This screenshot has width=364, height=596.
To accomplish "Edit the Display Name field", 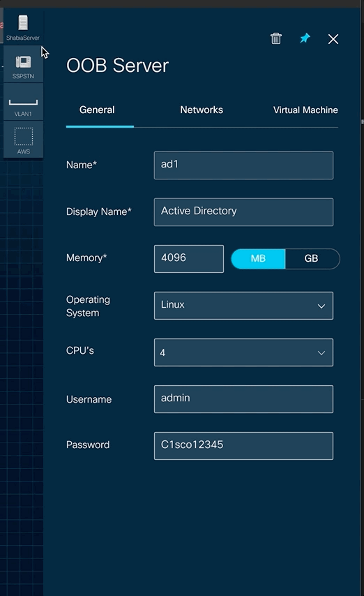I will [243, 212].
